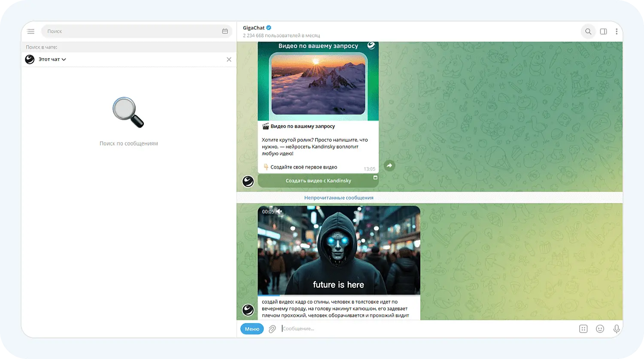644x359 pixels.
Task: Toggle the right sidebar panel icon
Action: pyautogui.click(x=603, y=31)
